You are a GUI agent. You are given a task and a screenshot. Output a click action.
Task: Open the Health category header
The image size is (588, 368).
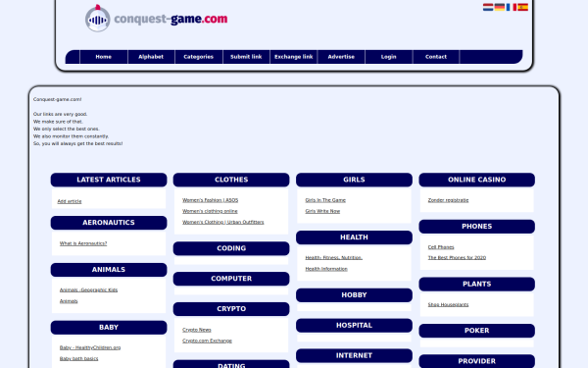pos(354,237)
